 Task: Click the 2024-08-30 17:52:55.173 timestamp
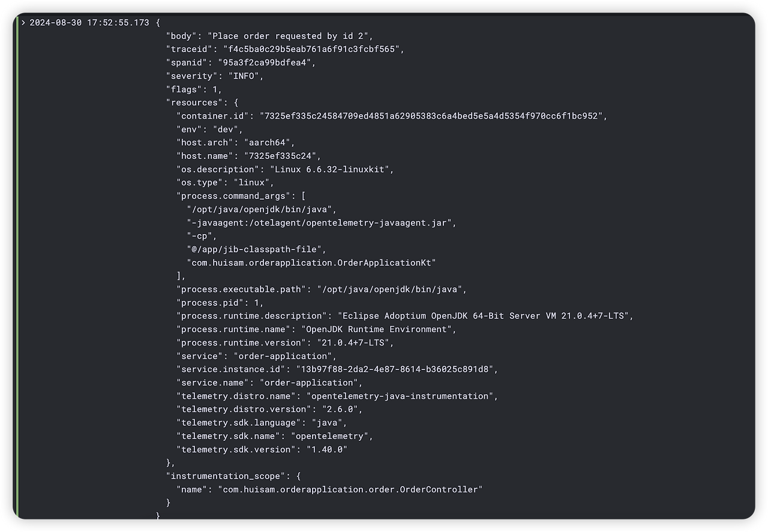point(89,23)
